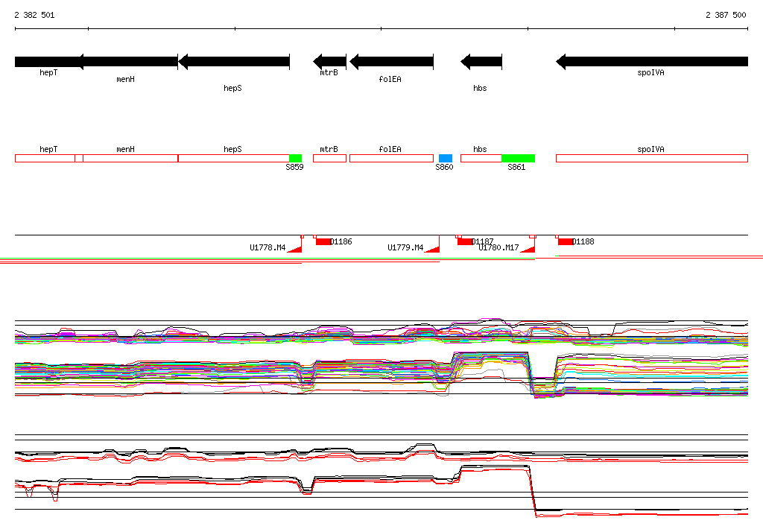Screen dimensions: 763x532
Task: Click the S859 label text
Action: tap(294, 167)
